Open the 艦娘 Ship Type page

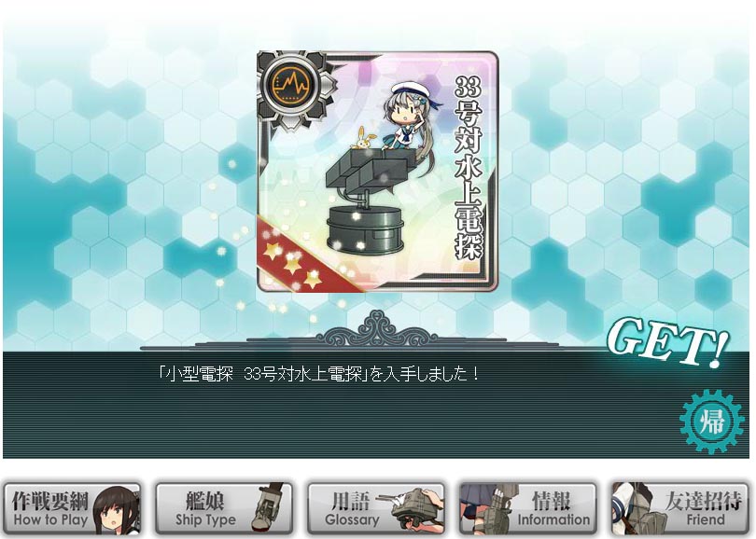coord(224,508)
